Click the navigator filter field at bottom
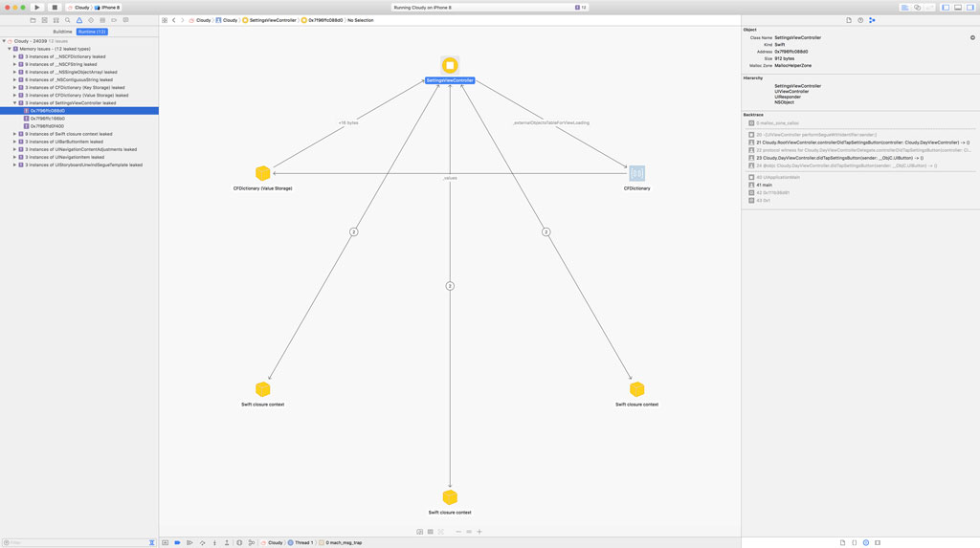This screenshot has width=980, height=548. point(77,542)
